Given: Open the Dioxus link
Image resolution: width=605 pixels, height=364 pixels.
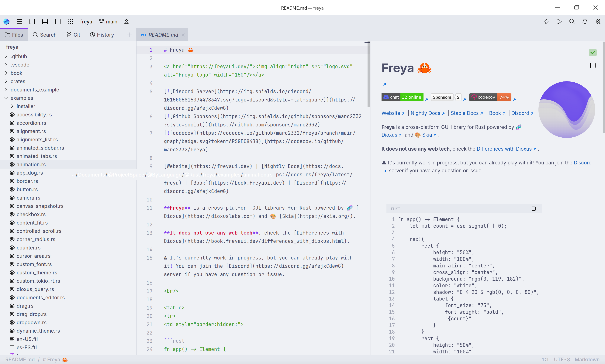Looking at the screenshot, I should click(x=392, y=135).
